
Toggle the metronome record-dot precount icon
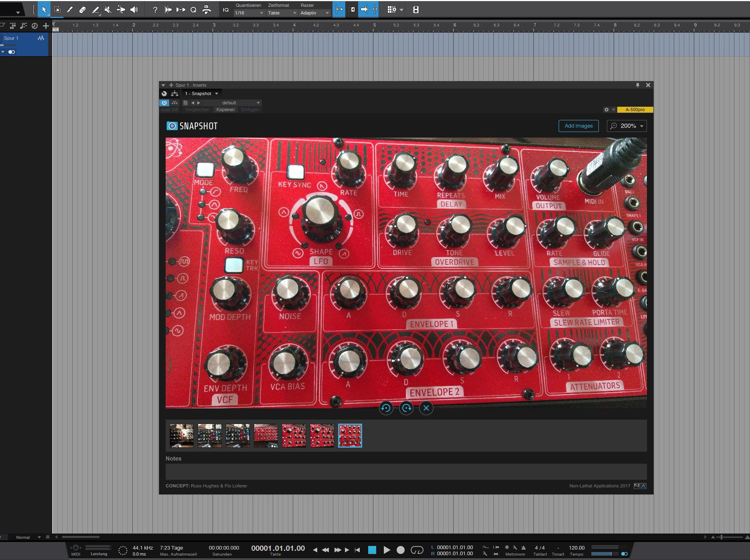click(507, 547)
